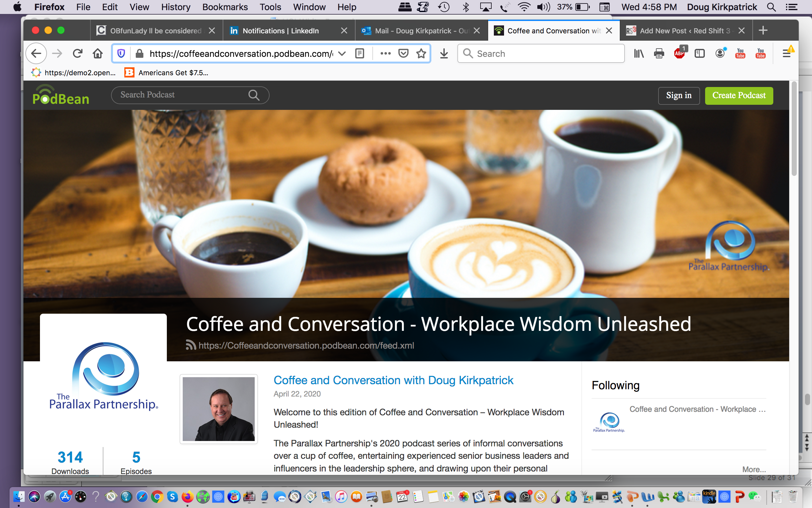Open Spotlight search in the menu bar
Viewport: 812px width, 508px height.
coord(771,7)
